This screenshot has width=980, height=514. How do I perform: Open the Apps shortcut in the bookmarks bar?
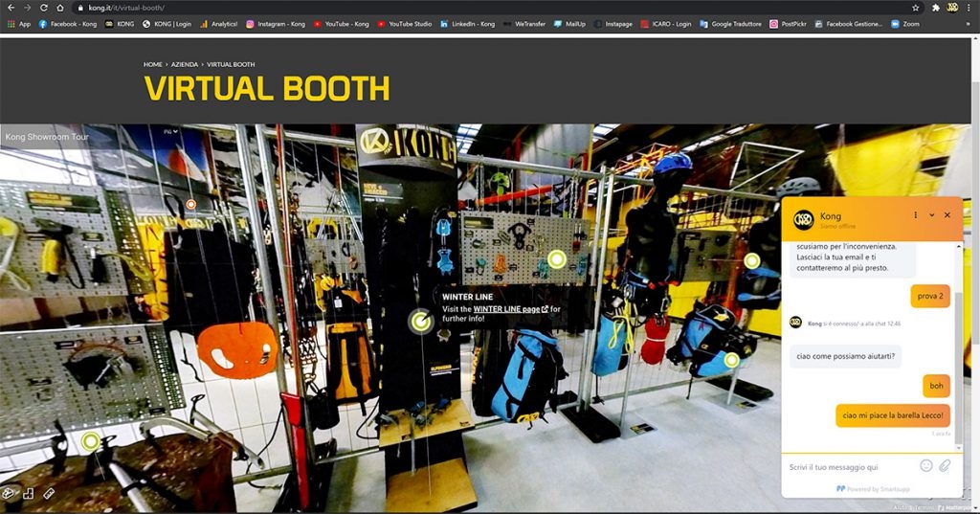tap(19, 24)
